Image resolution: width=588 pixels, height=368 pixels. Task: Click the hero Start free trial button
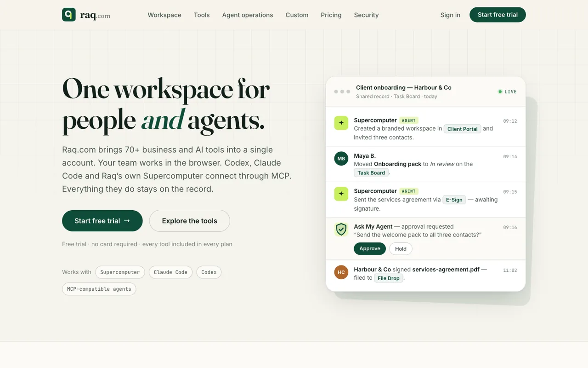pos(102,221)
